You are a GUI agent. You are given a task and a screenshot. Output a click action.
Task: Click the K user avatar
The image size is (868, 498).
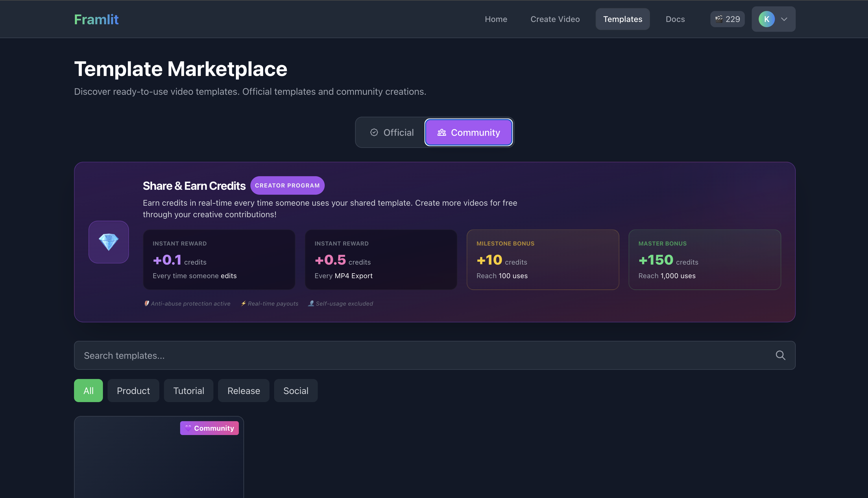click(766, 19)
